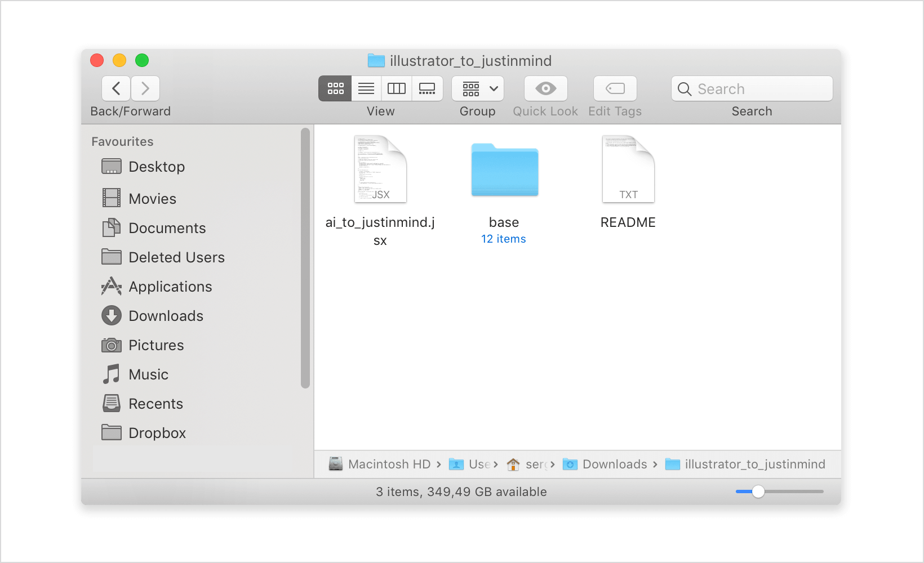
Task: Click Downloads in the path bar
Action: coord(614,464)
